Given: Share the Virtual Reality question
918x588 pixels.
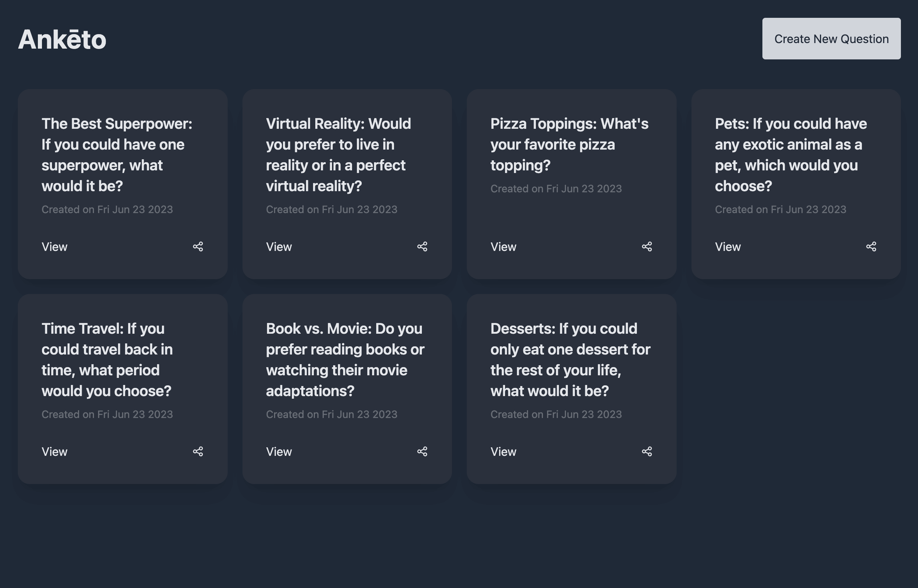Looking at the screenshot, I should click(422, 246).
